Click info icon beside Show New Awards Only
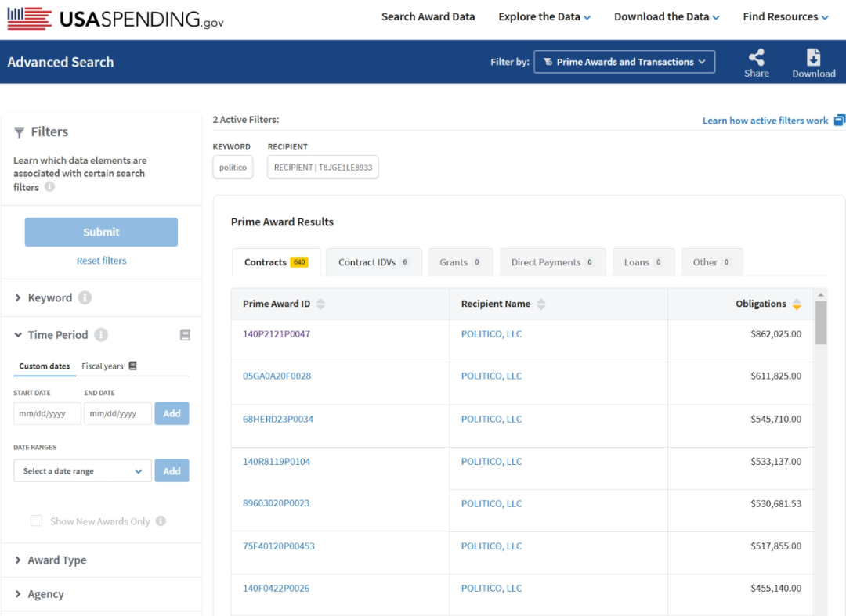This screenshot has width=846, height=616. [x=161, y=521]
